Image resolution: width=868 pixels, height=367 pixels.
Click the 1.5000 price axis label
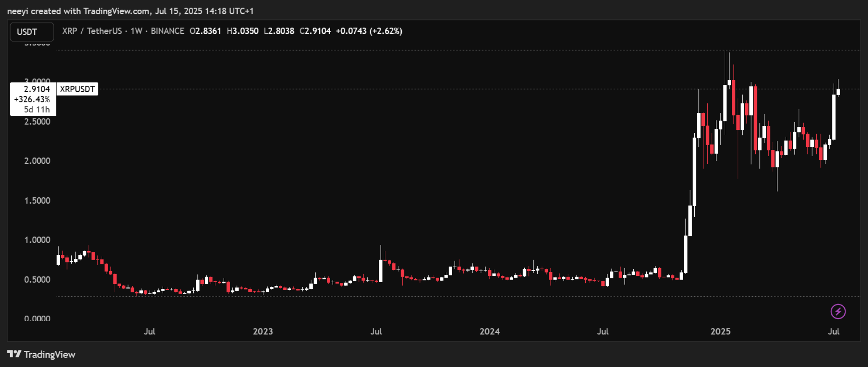(37, 201)
